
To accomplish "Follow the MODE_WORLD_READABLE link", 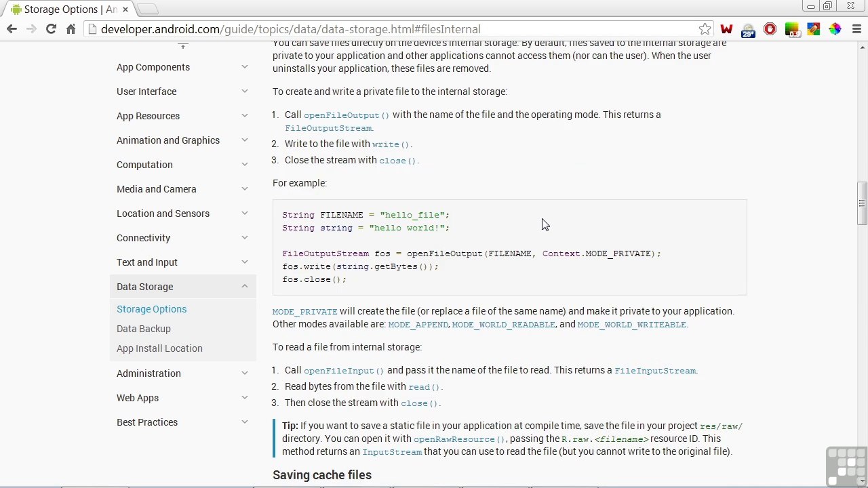I will tap(504, 325).
